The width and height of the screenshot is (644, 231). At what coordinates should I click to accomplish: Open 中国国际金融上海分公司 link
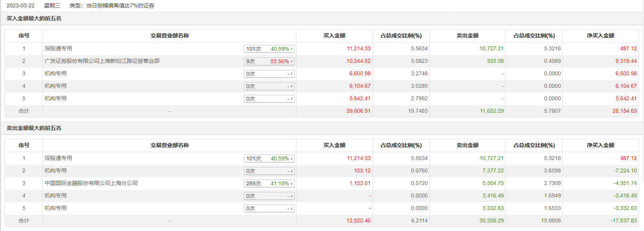pyautogui.click(x=91, y=183)
